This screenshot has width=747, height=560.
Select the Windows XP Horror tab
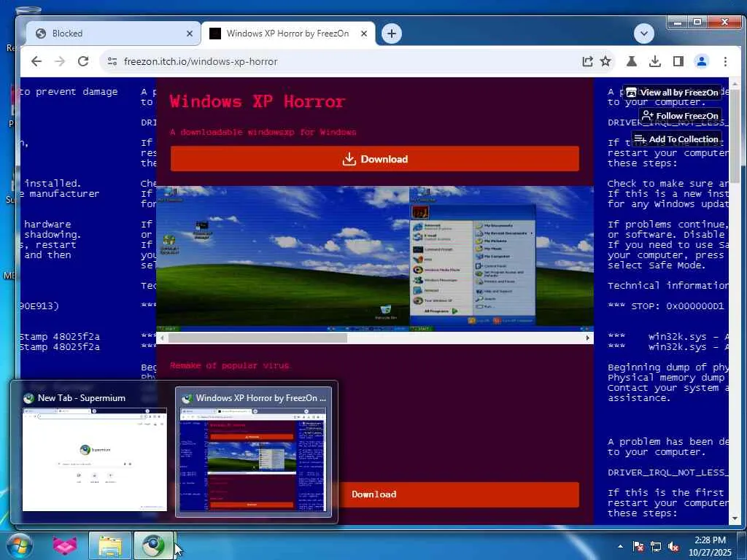click(x=287, y=34)
